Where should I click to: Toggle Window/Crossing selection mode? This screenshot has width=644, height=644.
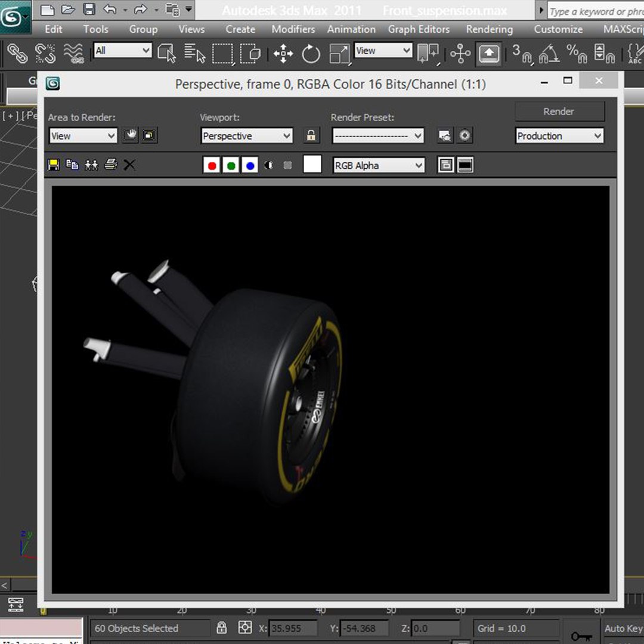[250, 54]
